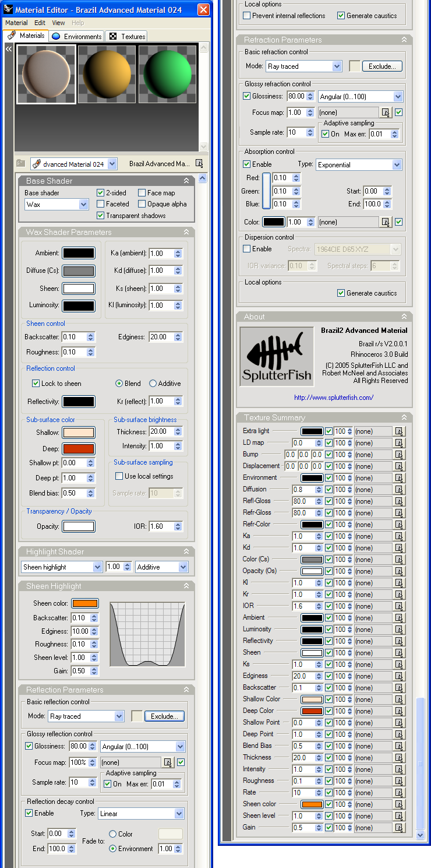Screen dimensions: 431x868
Task: Collapse the Texture Summary section
Action: pos(404,417)
